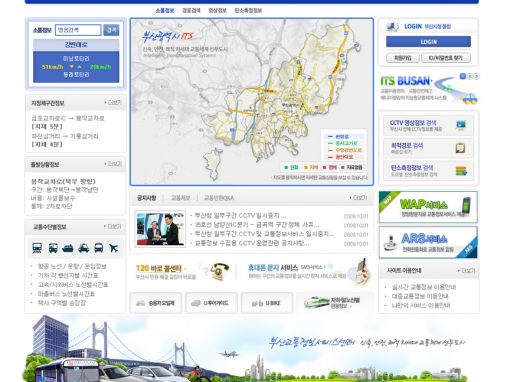The width and height of the screenshot is (510, 382).
Task: Click the mobile phone image in WAP서비스 banner
Action: coord(466,207)
